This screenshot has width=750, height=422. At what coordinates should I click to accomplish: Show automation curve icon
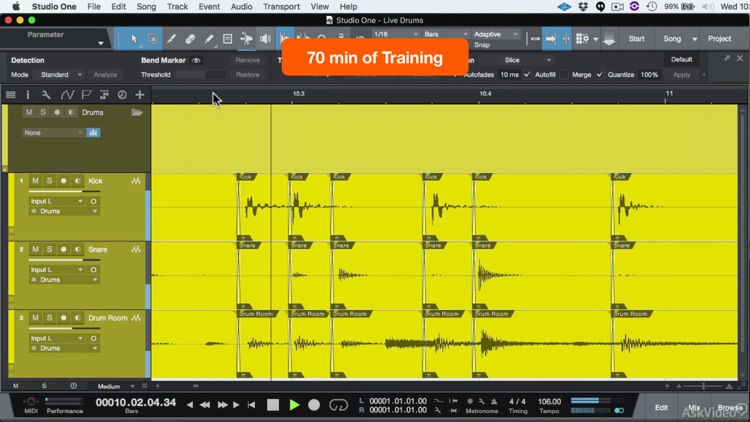(67, 95)
